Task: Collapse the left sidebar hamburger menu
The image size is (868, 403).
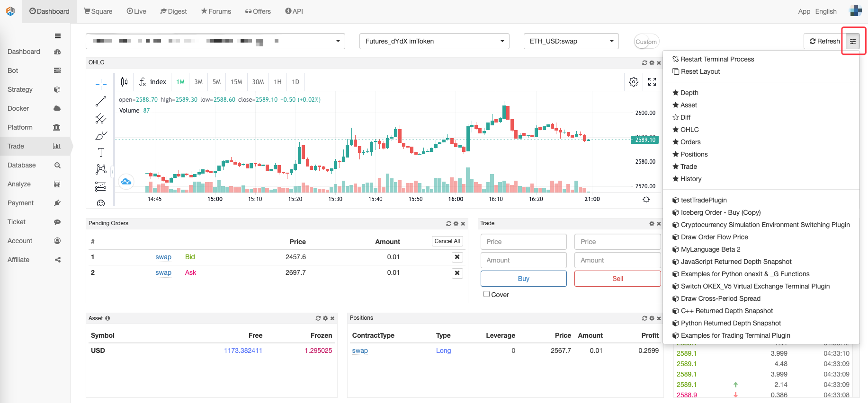Action: click(x=58, y=36)
